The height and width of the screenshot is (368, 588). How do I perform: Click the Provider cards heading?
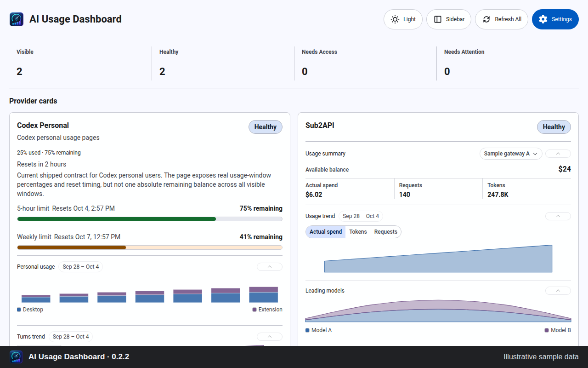[33, 101]
